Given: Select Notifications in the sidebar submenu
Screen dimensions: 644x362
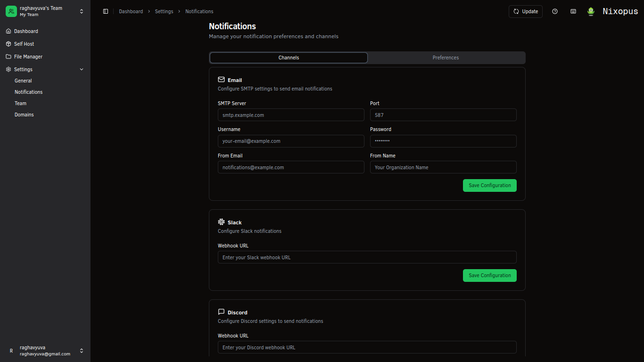Looking at the screenshot, I should click(x=29, y=92).
